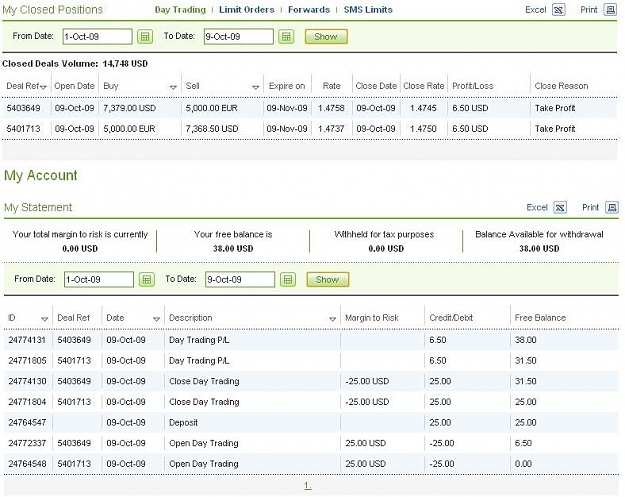
Task: Click Buy value 7,379.00 USD
Action: tap(130, 108)
